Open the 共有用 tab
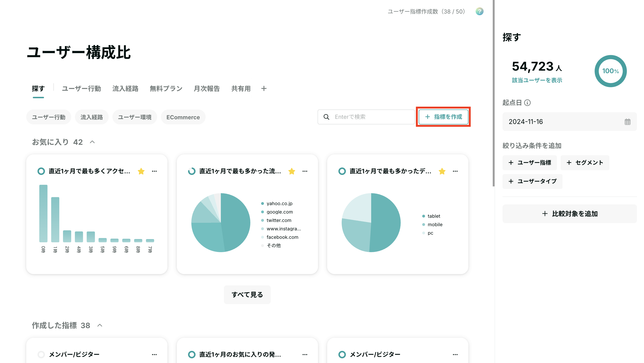644x363 pixels. [241, 89]
